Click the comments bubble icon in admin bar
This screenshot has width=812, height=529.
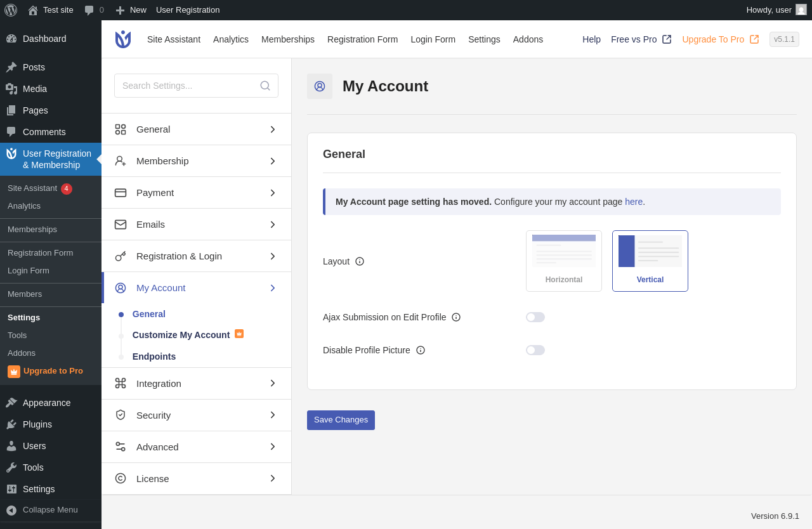pos(89,10)
